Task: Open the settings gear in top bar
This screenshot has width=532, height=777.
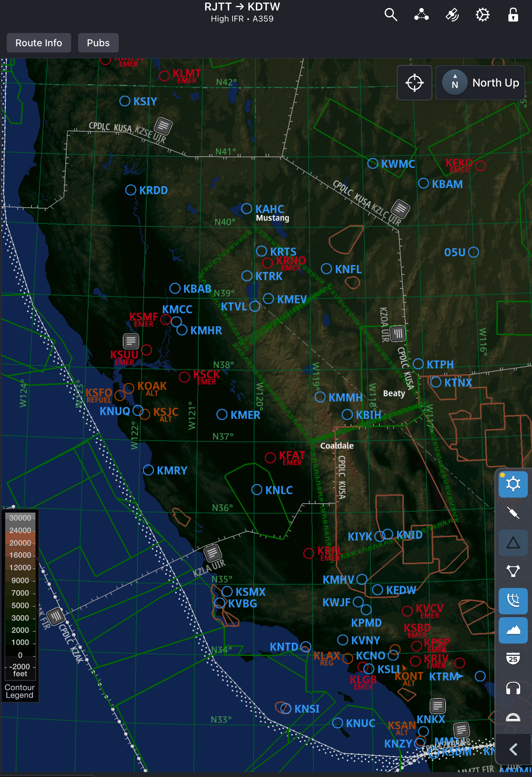Action: [x=483, y=15]
